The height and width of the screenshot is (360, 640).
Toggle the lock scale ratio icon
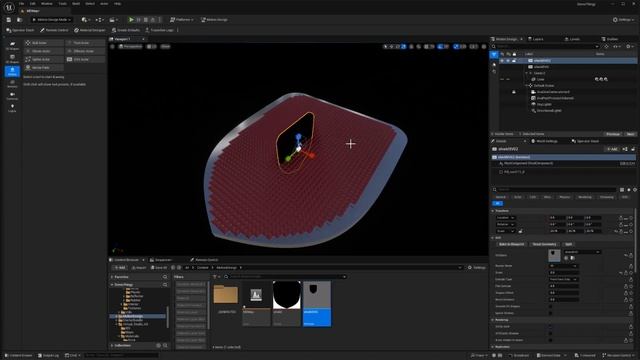[x=520, y=231]
